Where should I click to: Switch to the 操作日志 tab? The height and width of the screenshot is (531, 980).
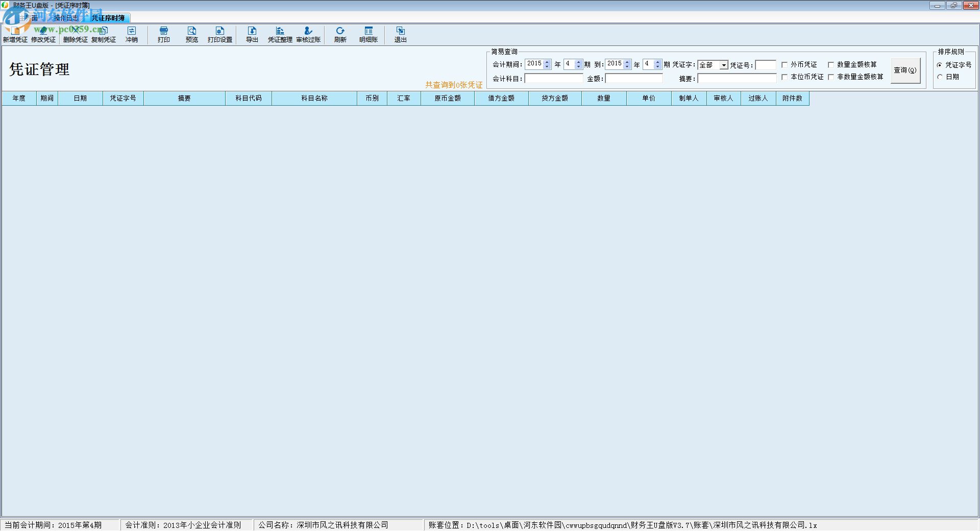(66, 18)
